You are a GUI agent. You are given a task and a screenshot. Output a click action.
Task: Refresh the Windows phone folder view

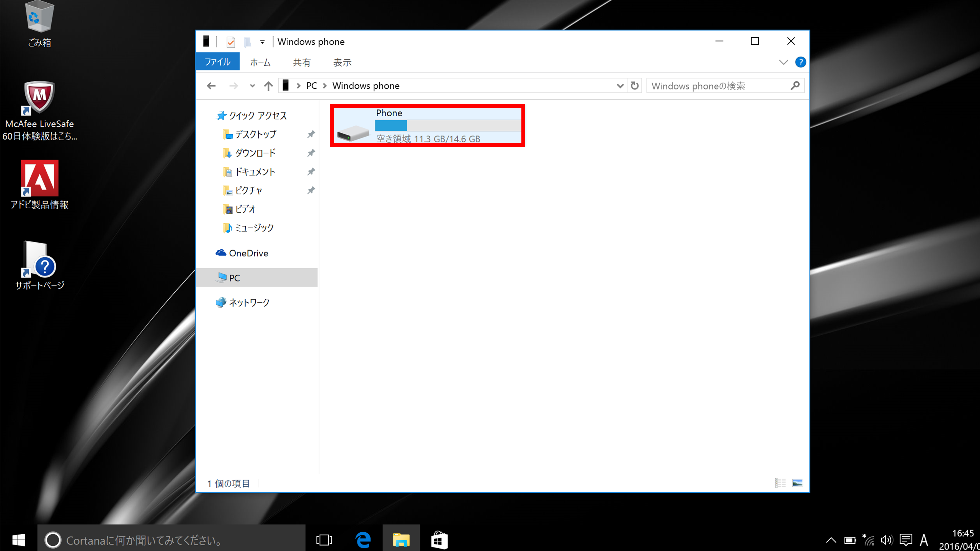point(635,86)
